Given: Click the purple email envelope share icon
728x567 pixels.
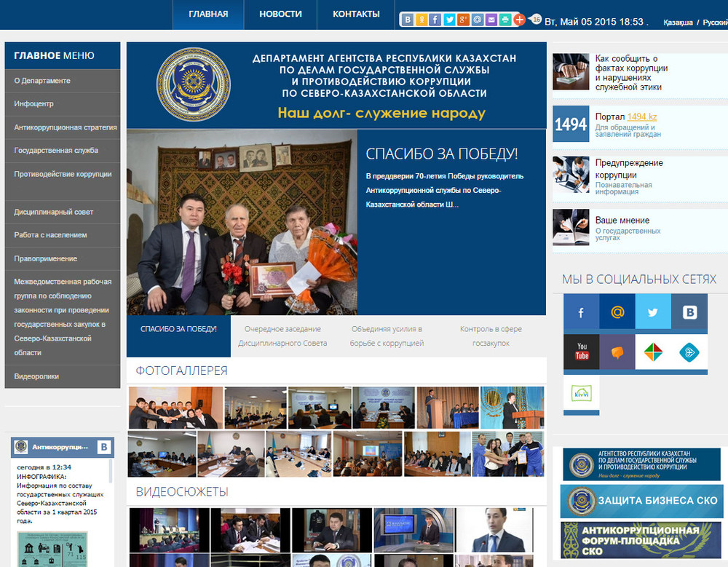Looking at the screenshot, I should coord(491,20).
